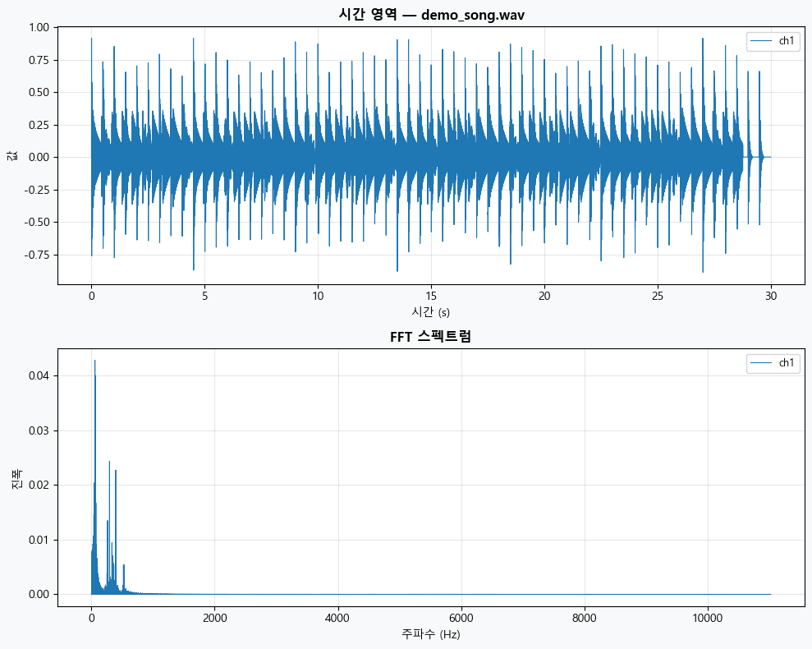The image size is (812, 649).
Task: Click the 0 tick on the 주파수 (Hz) axis
Action: [92, 618]
